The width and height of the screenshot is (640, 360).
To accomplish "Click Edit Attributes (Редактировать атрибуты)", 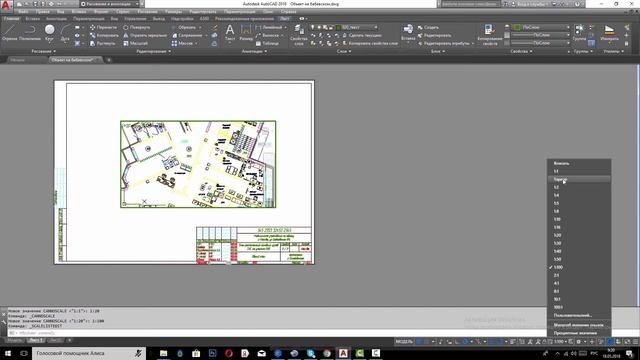I will point(446,43).
